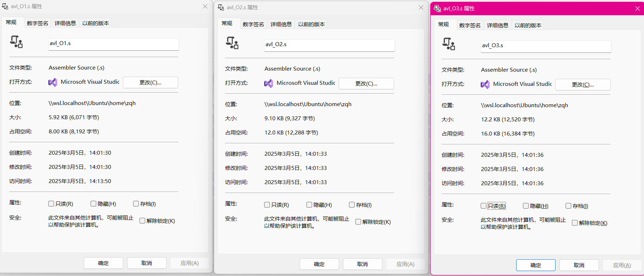This screenshot has height=276, width=644.
Task: Confirm with 确定 in avl_O2.s window
Action: 319,264
